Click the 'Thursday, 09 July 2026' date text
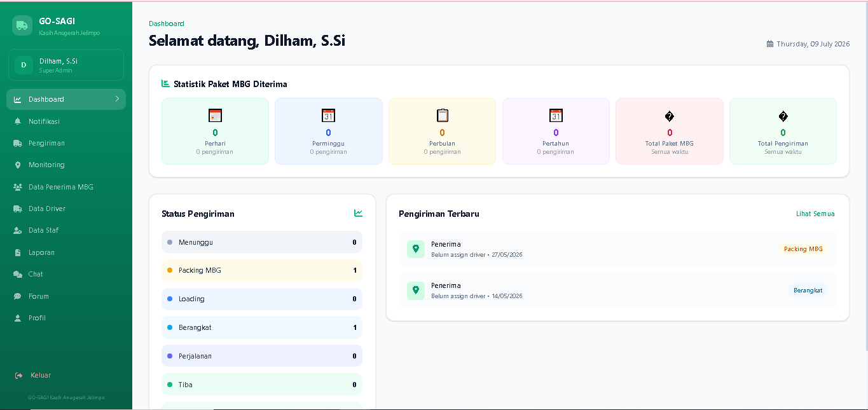 (x=813, y=44)
